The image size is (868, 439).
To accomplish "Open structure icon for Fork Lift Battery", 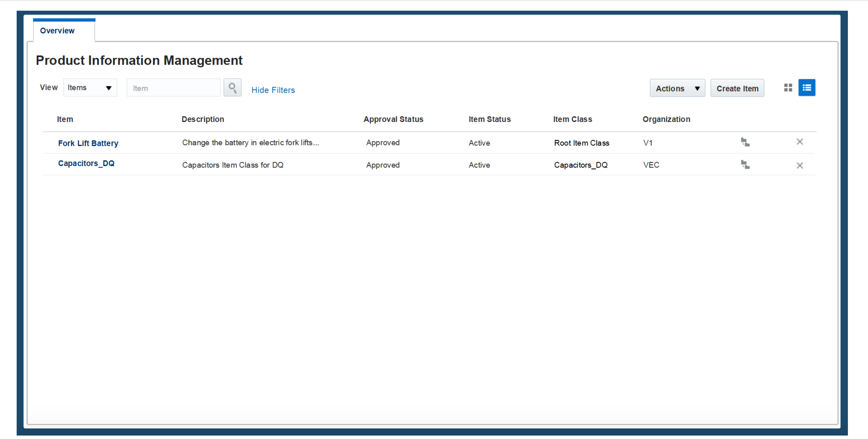I will tap(745, 142).
